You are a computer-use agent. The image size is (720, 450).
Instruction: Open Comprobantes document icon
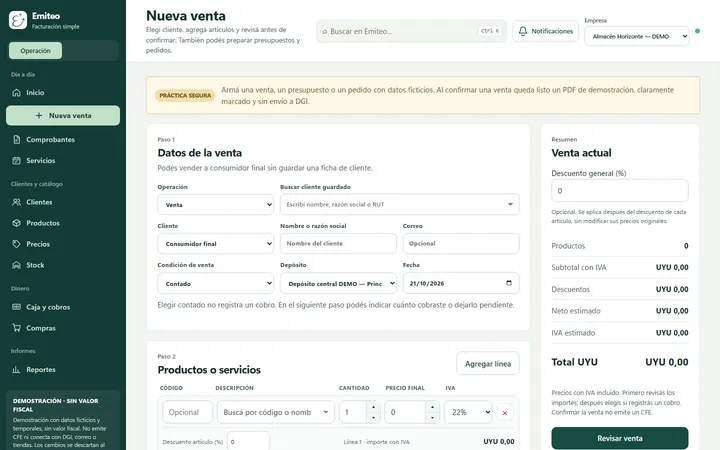[x=17, y=140]
